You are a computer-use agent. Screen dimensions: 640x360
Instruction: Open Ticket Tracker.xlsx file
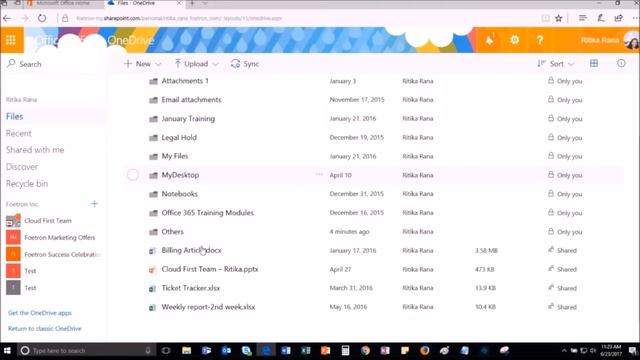(191, 288)
